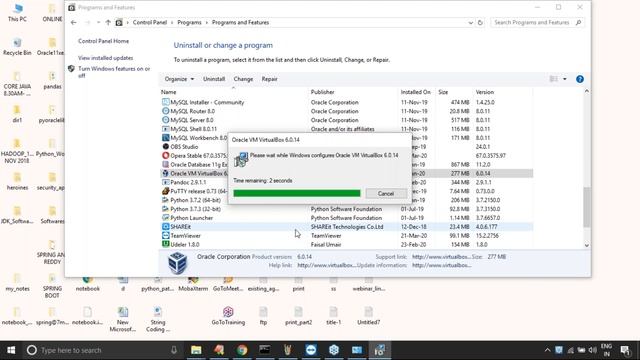Open the action center notification icon
This screenshot has width=640, height=360.
coord(625,350)
